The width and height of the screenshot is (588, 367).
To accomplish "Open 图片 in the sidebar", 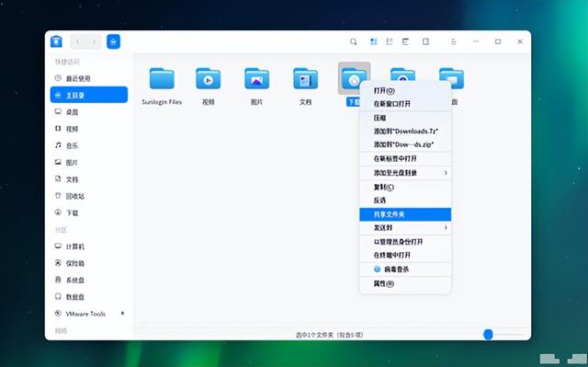I will click(89, 162).
